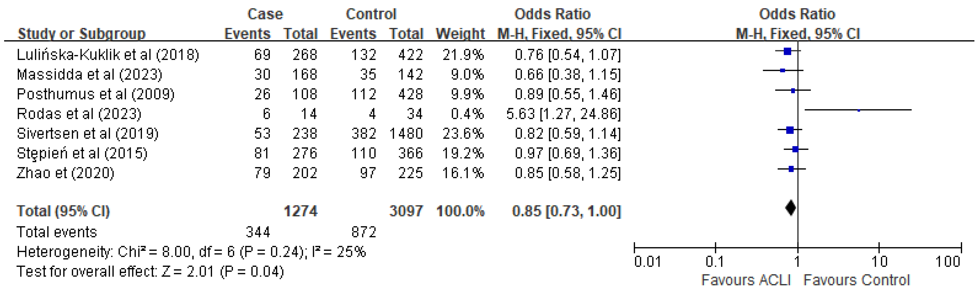Click the blue square for Zhao et (2020)
Viewport: 980px width, 296px height.
click(x=791, y=169)
